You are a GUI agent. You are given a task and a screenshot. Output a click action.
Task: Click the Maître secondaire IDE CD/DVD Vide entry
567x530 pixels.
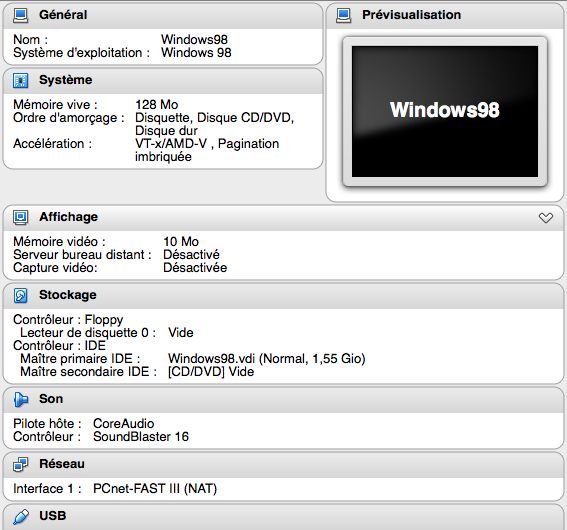211,372
